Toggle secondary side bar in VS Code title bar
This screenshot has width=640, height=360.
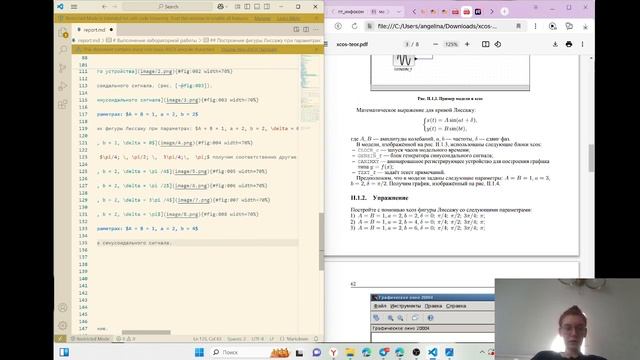point(267,7)
